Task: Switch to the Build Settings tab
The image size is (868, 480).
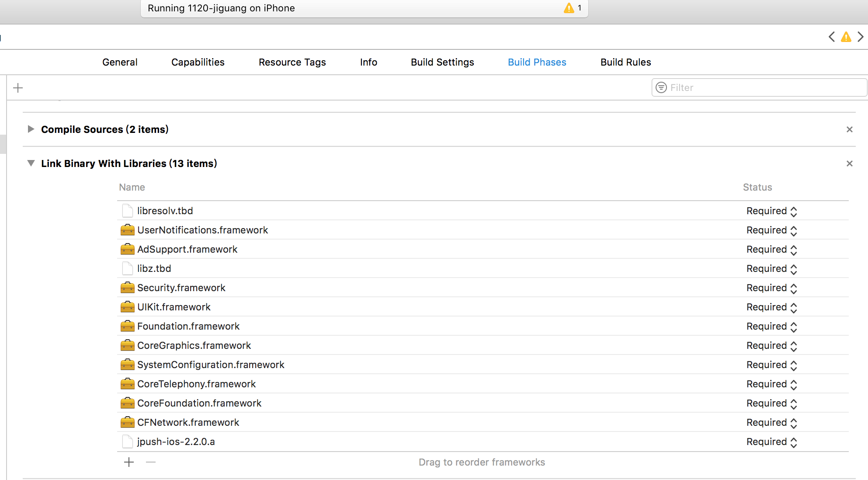Action: coord(442,62)
